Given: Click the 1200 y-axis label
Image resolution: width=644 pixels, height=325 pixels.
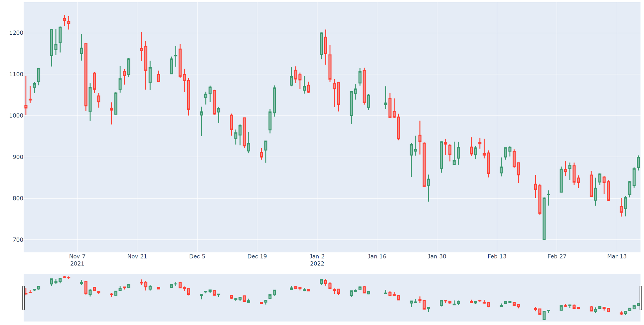Looking at the screenshot, I should [16, 33].
